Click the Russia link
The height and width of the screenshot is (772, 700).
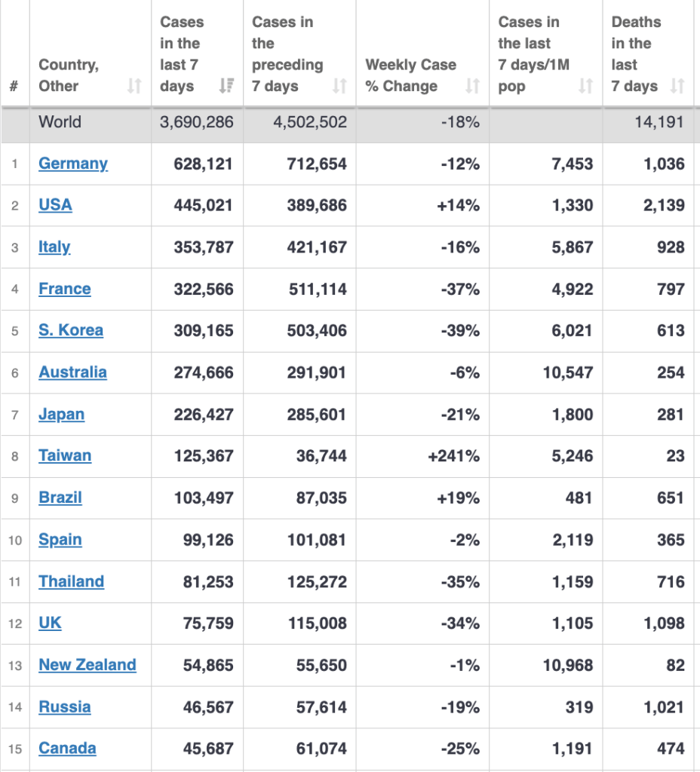coord(65,707)
